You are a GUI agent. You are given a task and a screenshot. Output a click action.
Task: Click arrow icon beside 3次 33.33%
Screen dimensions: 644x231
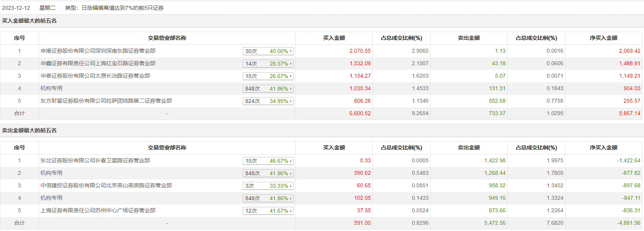tap(291, 186)
